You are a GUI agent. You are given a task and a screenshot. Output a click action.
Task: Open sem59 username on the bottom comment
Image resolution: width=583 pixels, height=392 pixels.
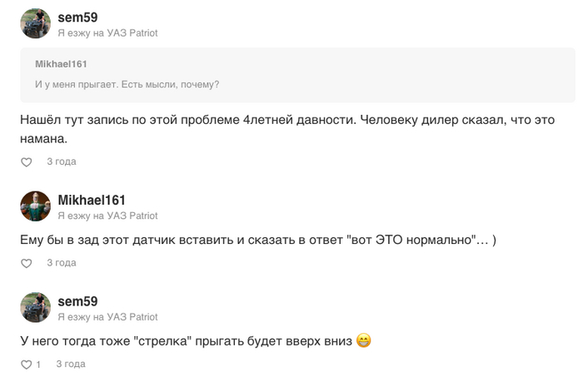77,301
